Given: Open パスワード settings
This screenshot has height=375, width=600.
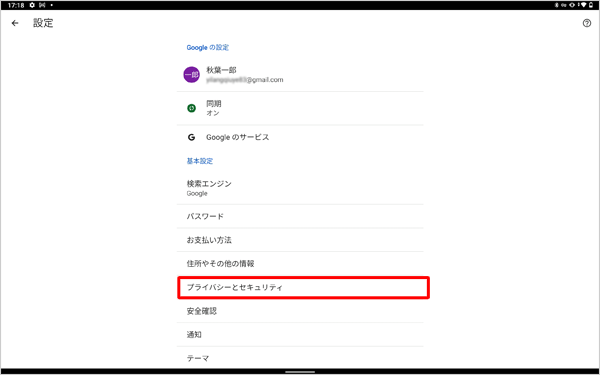Looking at the screenshot, I should (300, 216).
